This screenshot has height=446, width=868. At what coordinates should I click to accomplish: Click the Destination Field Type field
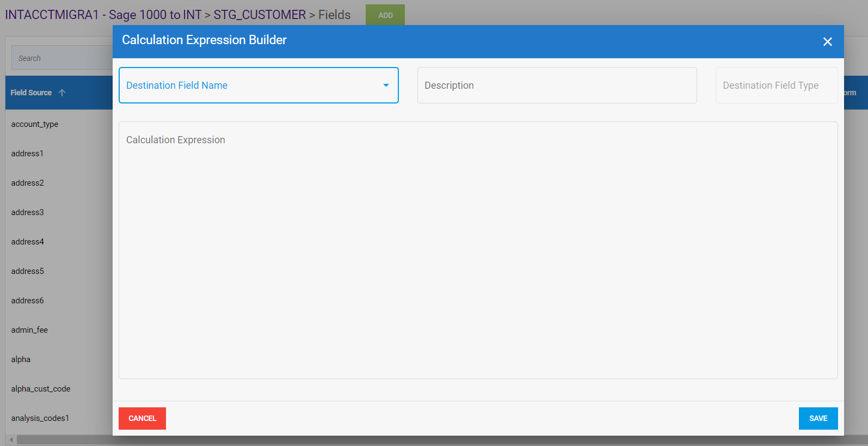(x=775, y=85)
